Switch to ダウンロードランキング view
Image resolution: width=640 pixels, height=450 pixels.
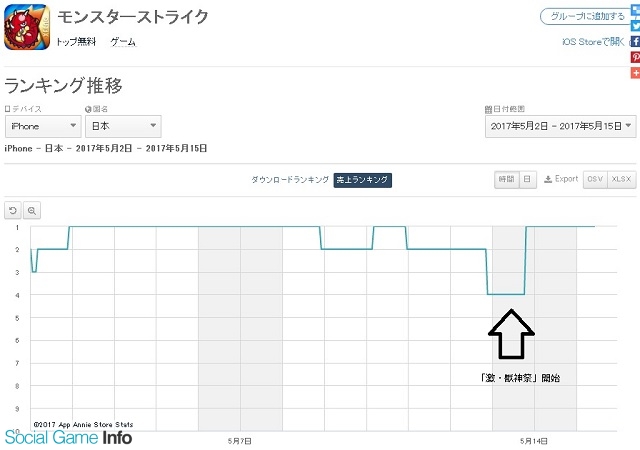(289, 180)
